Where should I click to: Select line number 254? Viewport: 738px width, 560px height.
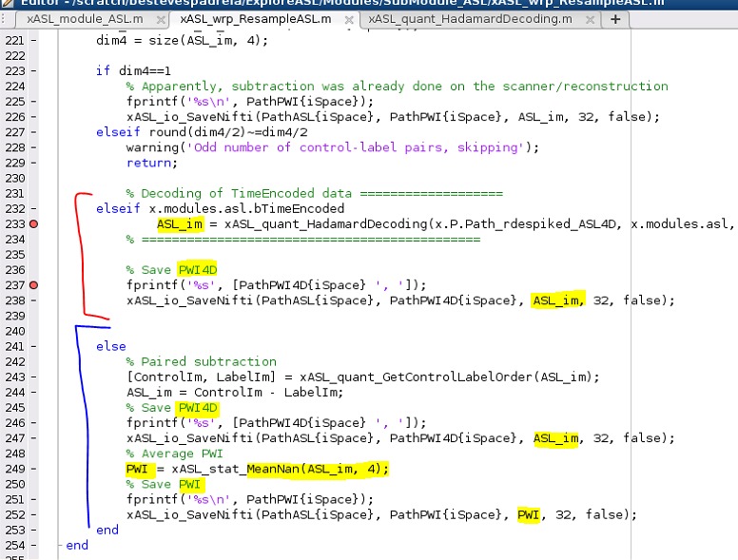(x=15, y=546)
